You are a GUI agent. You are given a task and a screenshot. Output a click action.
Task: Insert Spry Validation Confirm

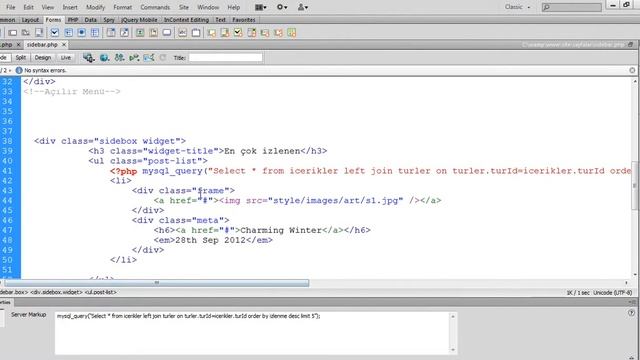278,33
